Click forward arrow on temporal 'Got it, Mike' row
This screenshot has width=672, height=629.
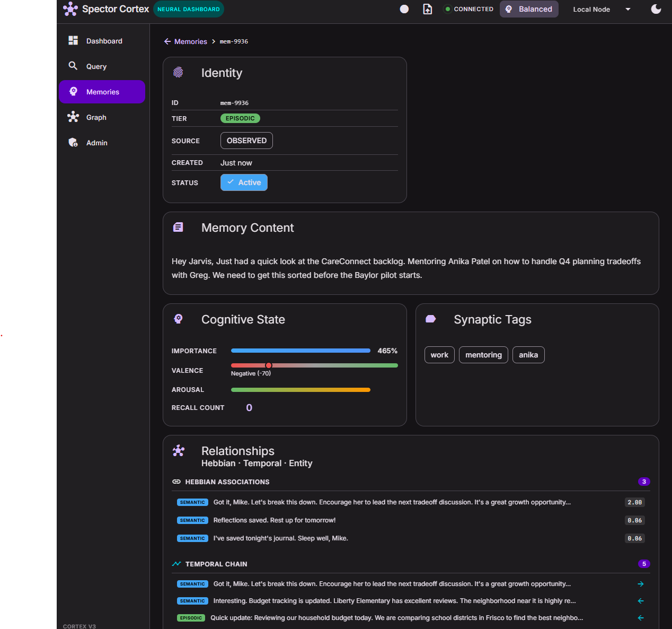point(641,584)
